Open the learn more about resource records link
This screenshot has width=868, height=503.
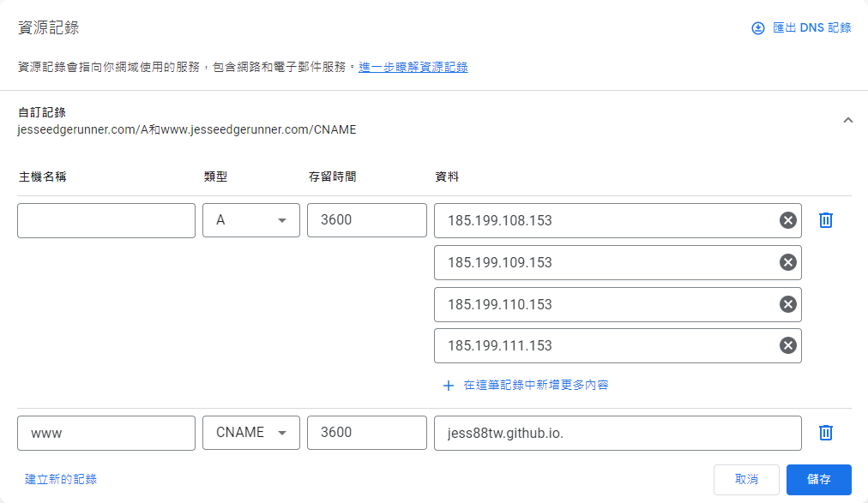point(413,67)
